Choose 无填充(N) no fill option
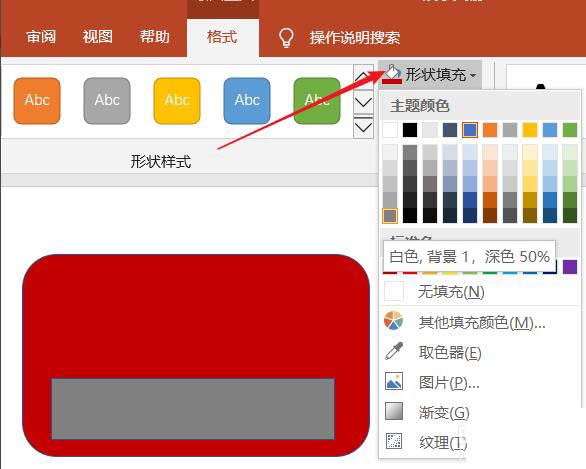 click(x=480, y=291)
